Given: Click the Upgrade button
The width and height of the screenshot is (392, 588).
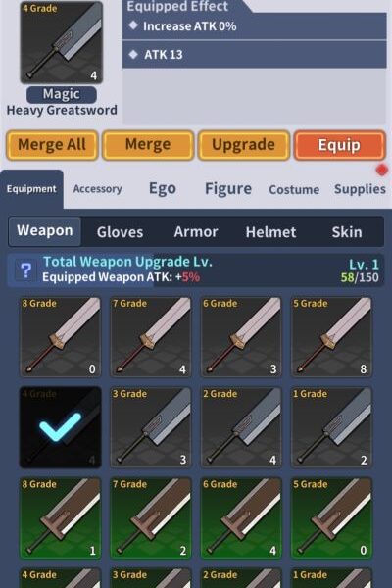Looking at the screenshot, I should (243, 145).
